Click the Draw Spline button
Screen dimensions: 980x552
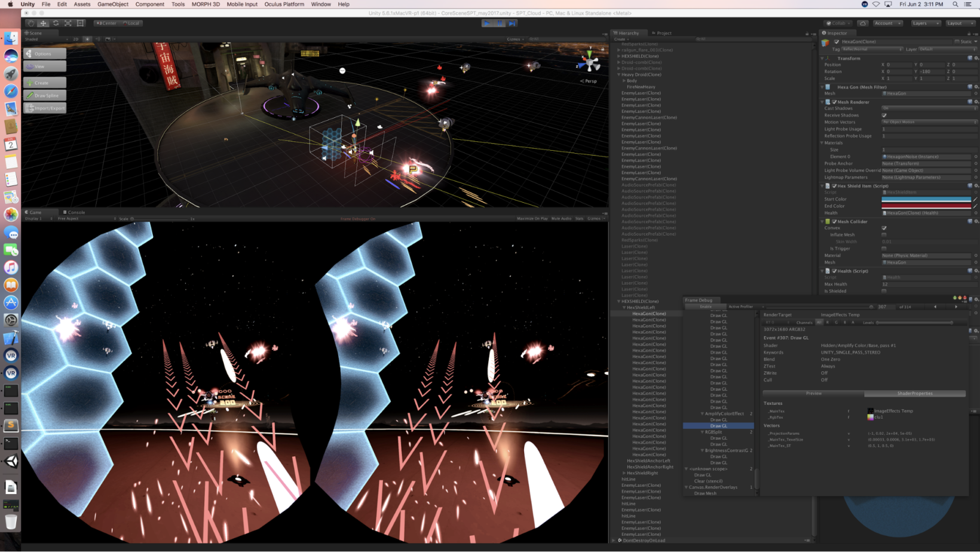coord(45,96)
